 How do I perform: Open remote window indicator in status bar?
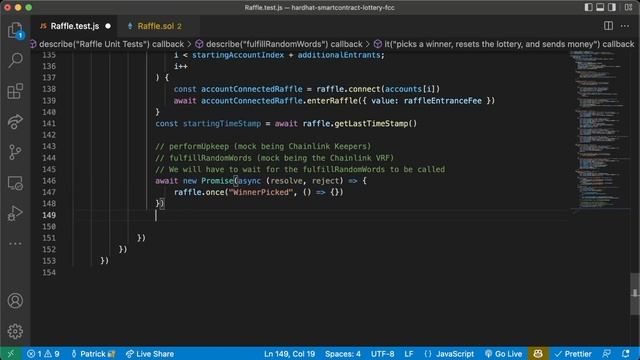click(x=11, y=354)
